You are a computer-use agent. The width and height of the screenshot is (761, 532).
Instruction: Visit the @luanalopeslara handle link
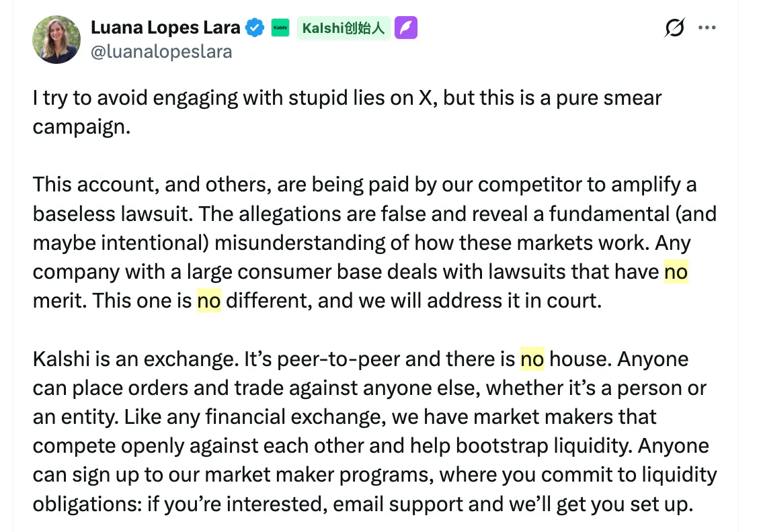pyautogui.click(x=161, y=51)
